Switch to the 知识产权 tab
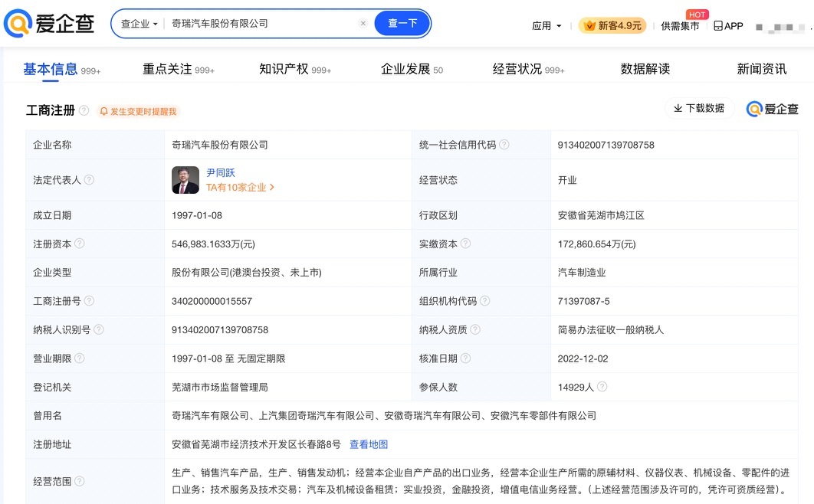This screenshot has width=814, height=504. click(x=294, y=69)
